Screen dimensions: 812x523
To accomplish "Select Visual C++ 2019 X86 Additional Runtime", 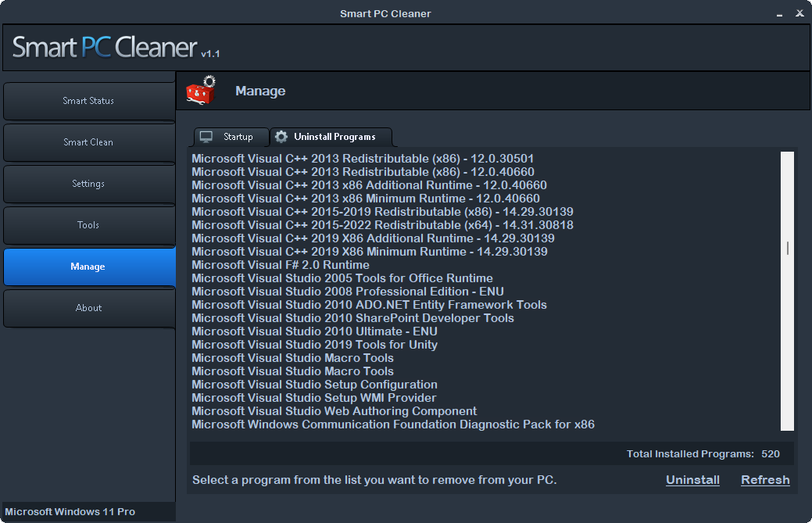I will coord(373,238).
